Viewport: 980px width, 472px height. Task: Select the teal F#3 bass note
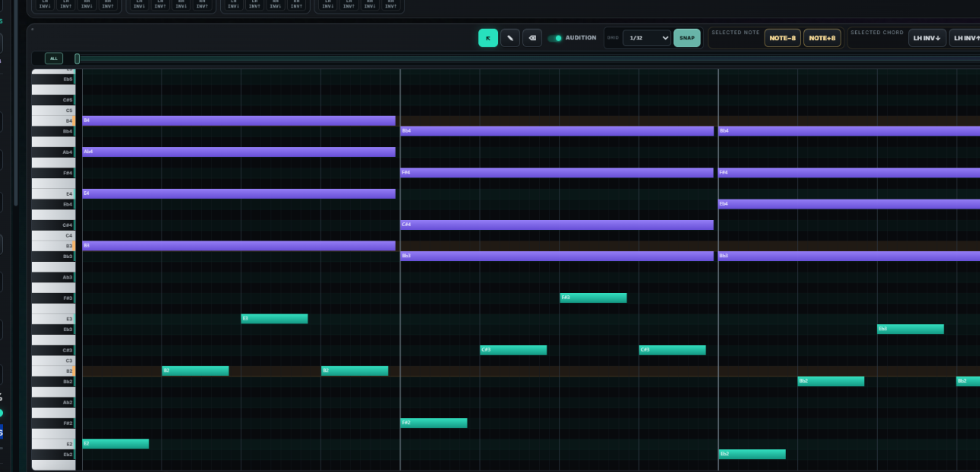[x=593, y=298]
